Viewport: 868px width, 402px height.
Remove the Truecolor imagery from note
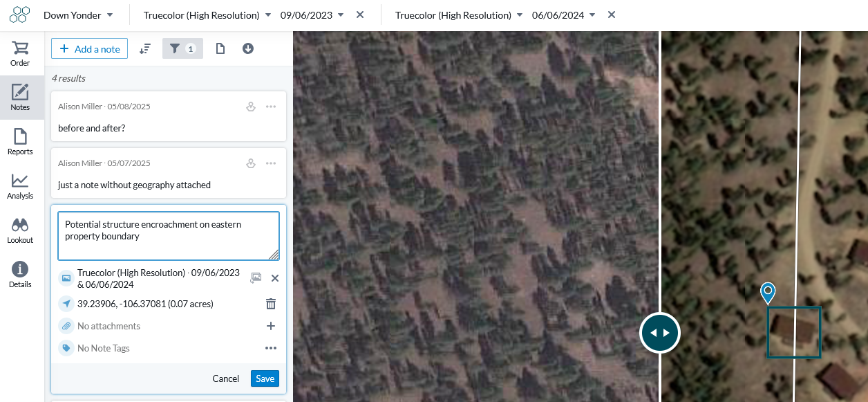pos(274,278)
